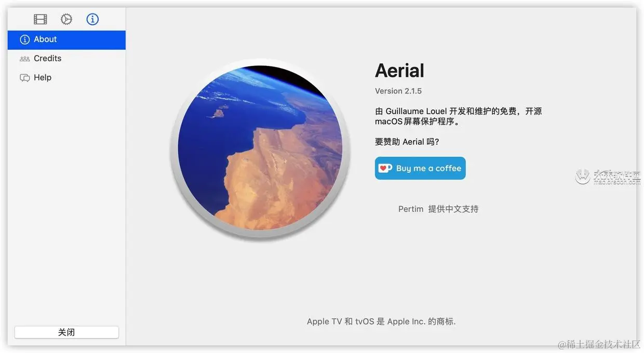Click the info icon beside About
644x353 pixels.
pos(24,39)
